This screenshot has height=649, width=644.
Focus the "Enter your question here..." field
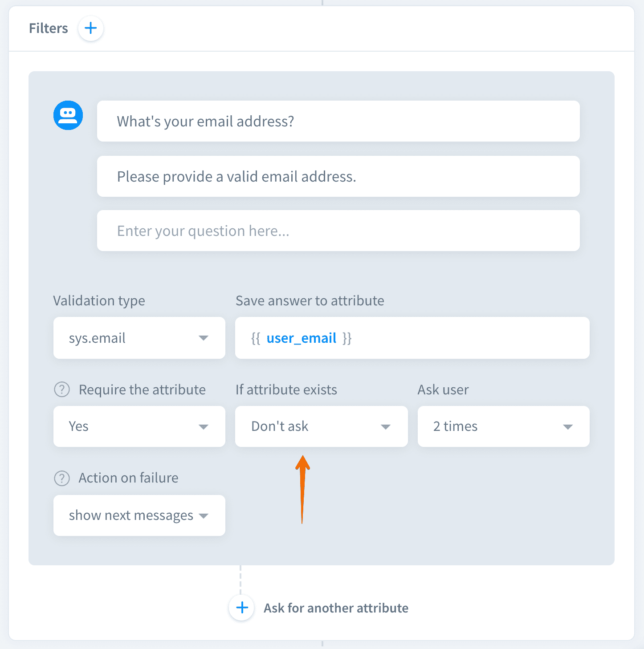(x=338, y=231)
